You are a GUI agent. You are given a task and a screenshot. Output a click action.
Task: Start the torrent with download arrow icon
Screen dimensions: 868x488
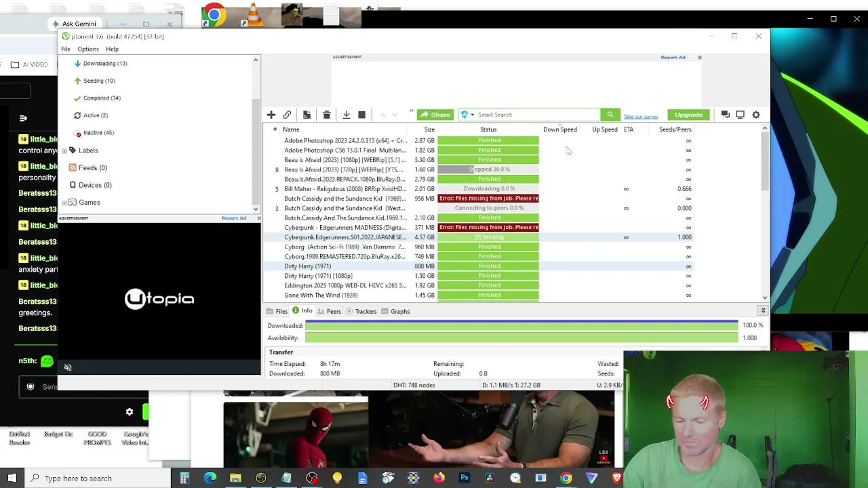(347, 115)
